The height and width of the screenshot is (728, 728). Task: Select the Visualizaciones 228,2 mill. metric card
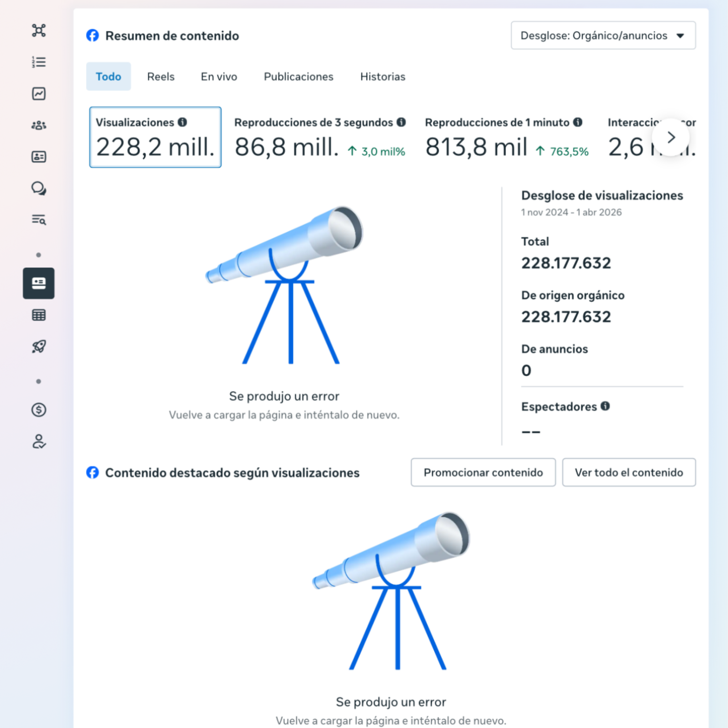(155, 137)
